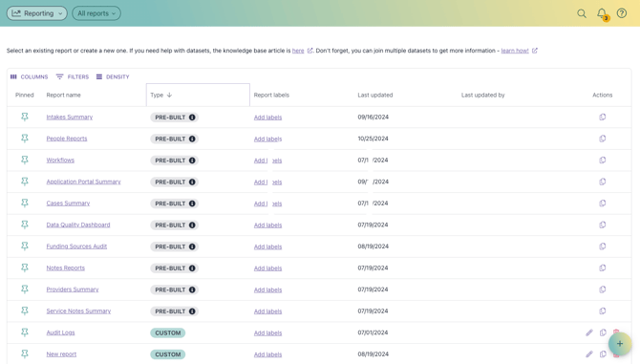Screen dimensions: 640x364
Task: Open the Providers Summary report
Action: point(73,289)
